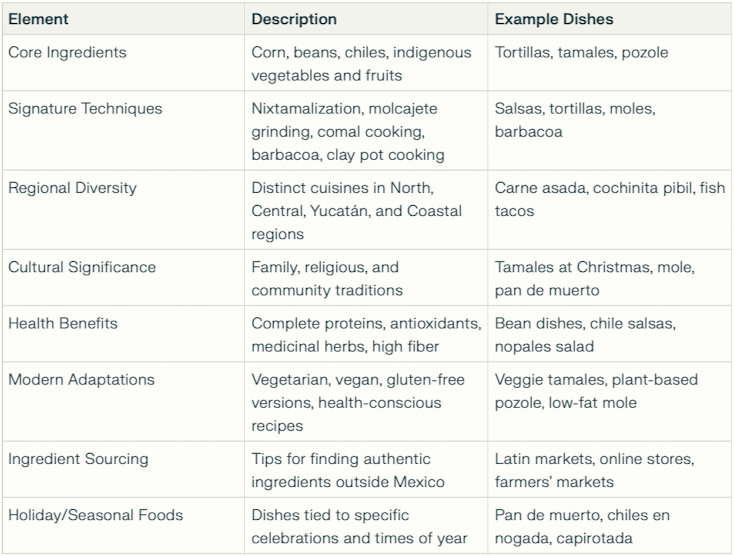Select the Signature Techniques cell

click(x=85, y=108)
